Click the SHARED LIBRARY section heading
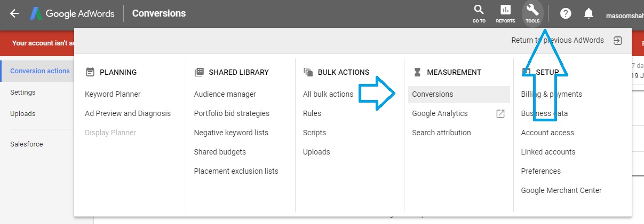Viewport: 644px width, 224px height. (239, 72)
